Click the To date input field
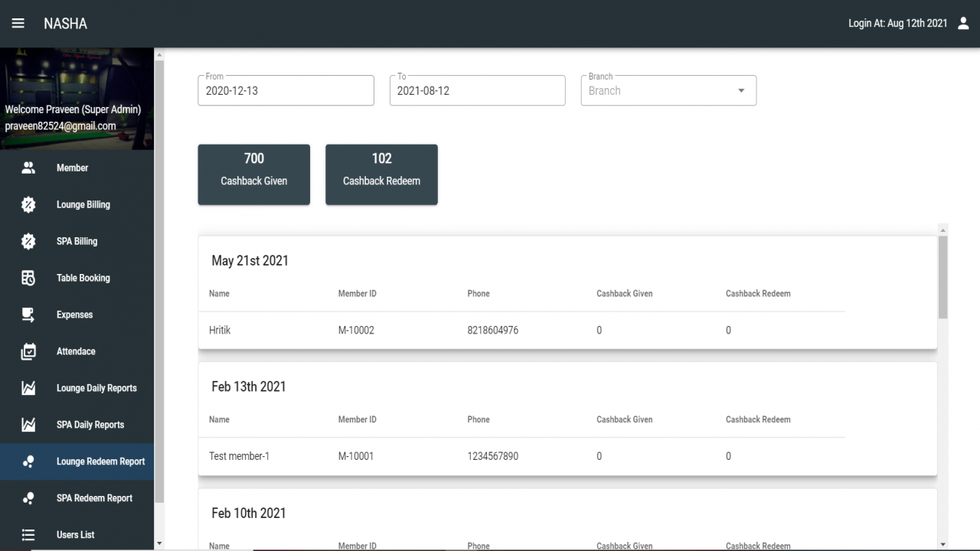 (477, 90)
